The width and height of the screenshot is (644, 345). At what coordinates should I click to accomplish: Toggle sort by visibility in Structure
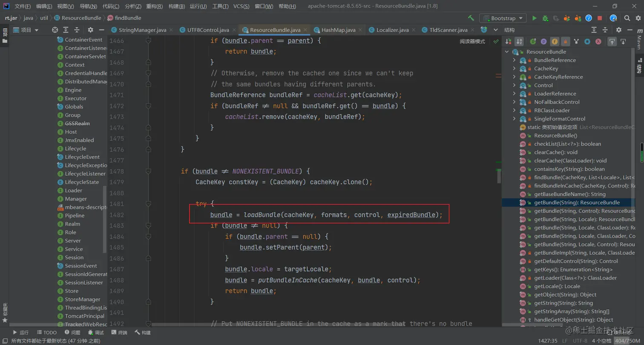(508, 42)
